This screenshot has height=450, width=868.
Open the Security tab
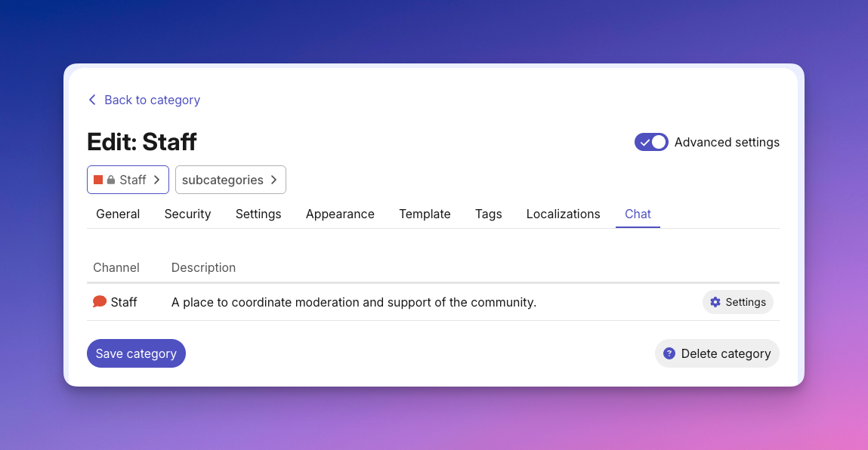coord(187,214)
